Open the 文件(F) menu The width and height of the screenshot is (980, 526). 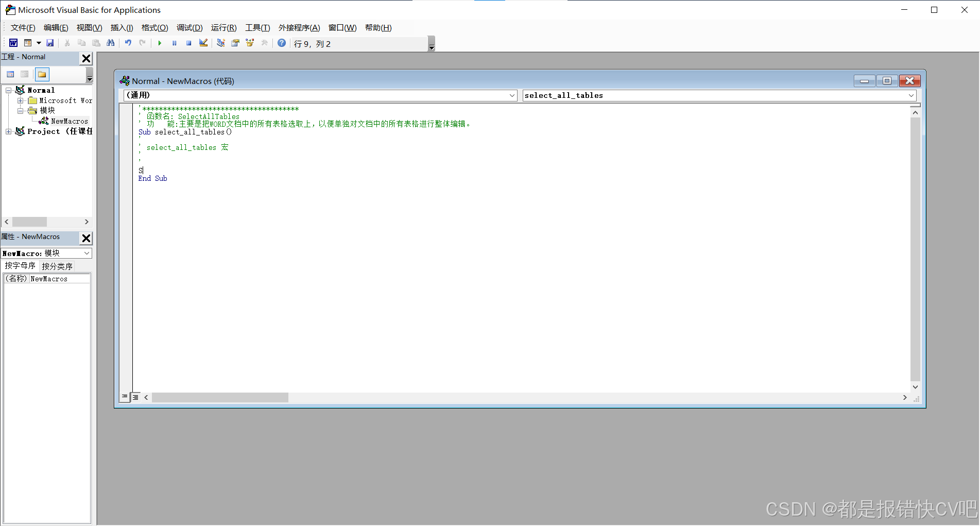(23, 28)
